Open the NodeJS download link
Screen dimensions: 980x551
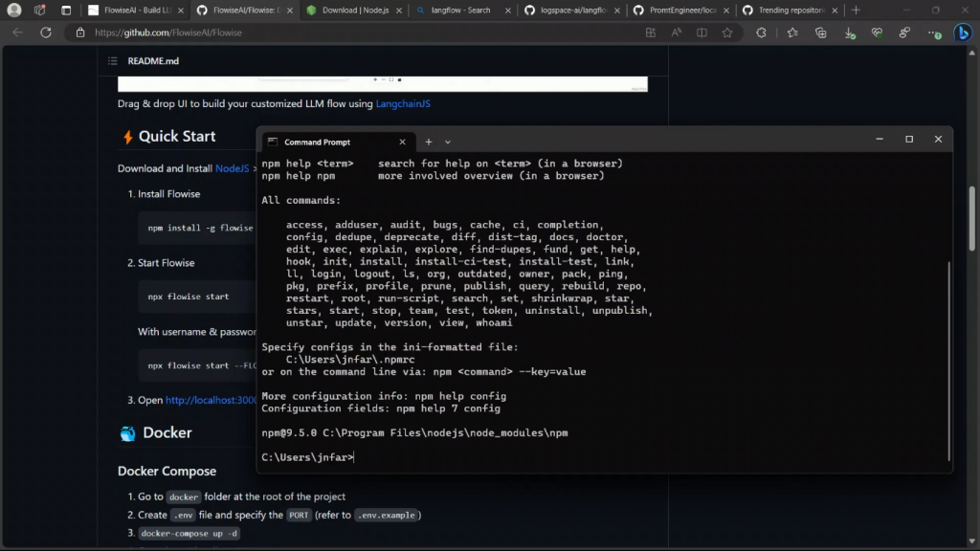pos(232,168)
